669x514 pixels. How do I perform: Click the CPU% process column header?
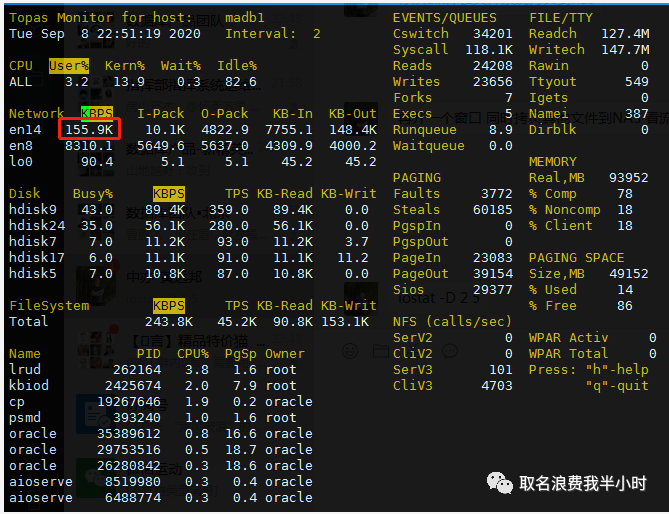point(193,354)
